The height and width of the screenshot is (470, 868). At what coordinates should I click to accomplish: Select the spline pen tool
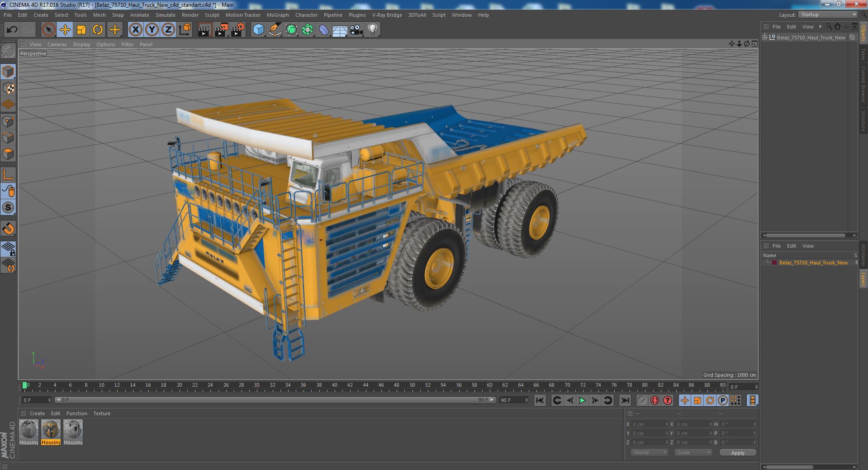click(275, 30)
